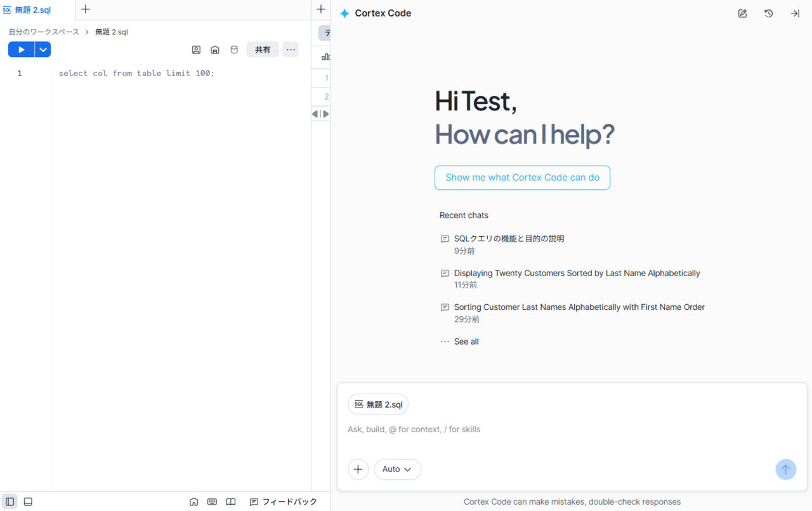
Task: Open the run options dropdown arrow
Action: 43,50
